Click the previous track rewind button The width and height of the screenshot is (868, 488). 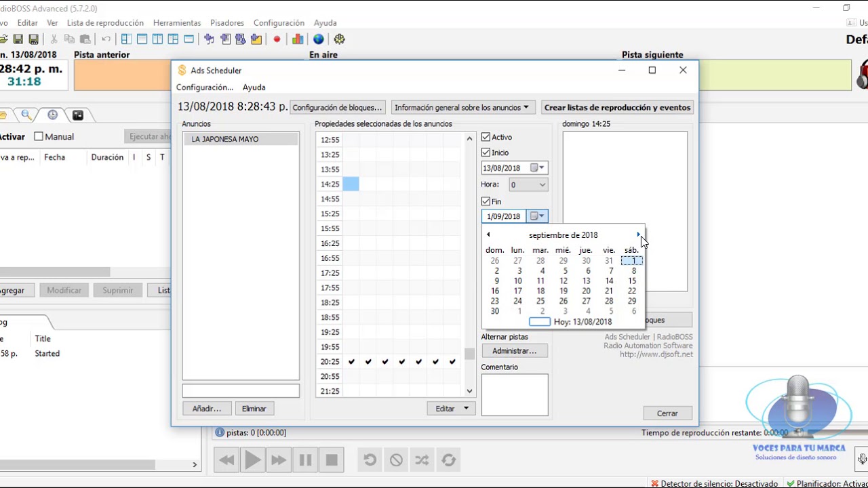[226, 460]
